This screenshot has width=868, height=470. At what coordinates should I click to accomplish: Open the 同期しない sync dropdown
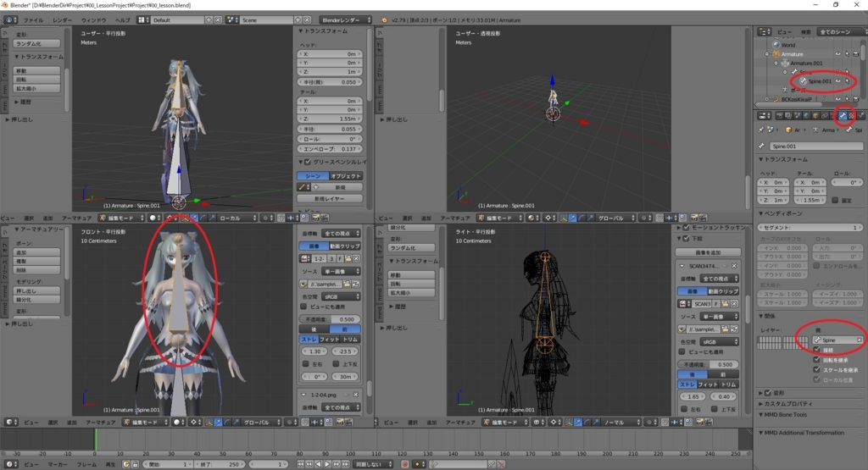pyautogui.click(x=374, y=464)
